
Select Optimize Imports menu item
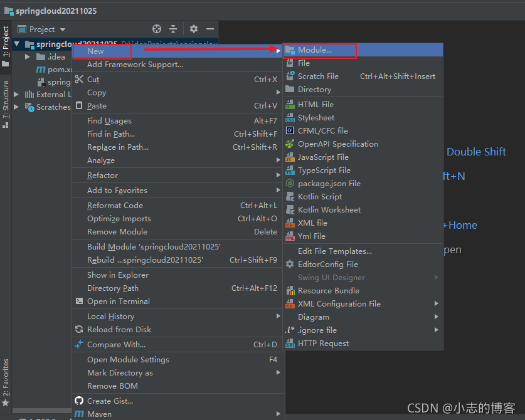tap(177, 219)
